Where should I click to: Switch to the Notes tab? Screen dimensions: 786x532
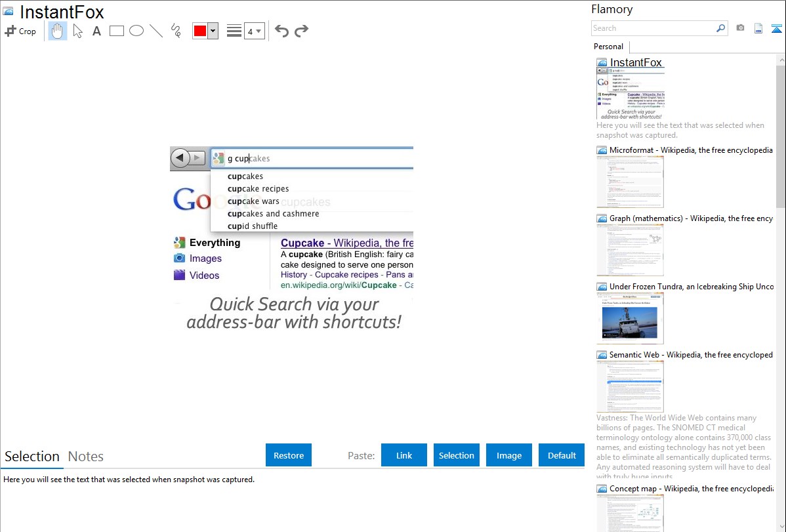(86, 457)
